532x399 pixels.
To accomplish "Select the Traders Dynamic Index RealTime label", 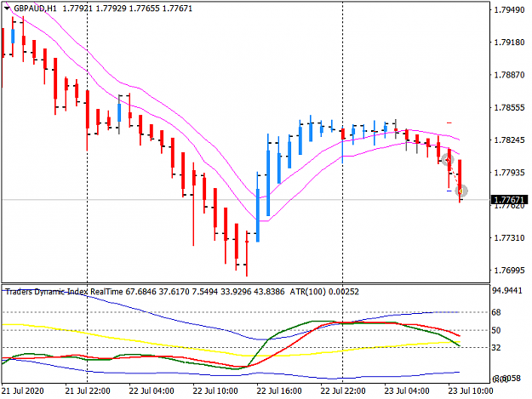I will [x=64, y=292].
